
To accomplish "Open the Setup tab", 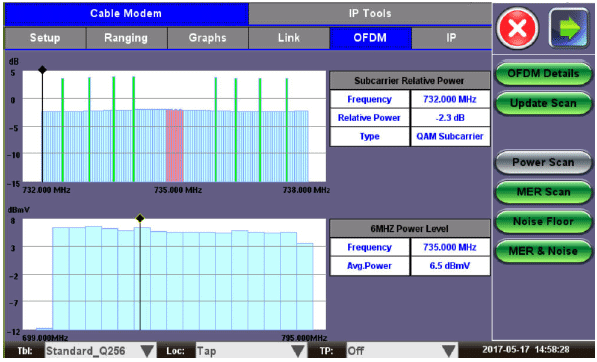I will click(x=45, y=38).
